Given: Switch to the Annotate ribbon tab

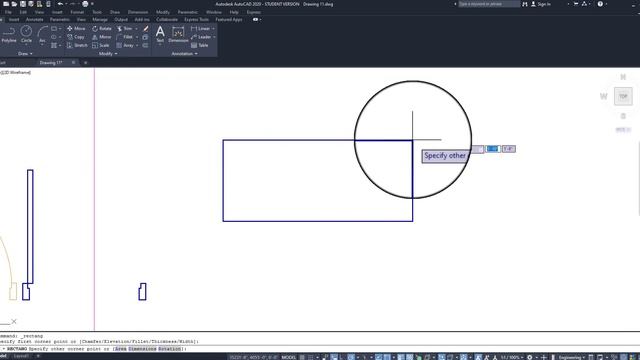Looking at the screenshot, I should click(x=34, y=20).
